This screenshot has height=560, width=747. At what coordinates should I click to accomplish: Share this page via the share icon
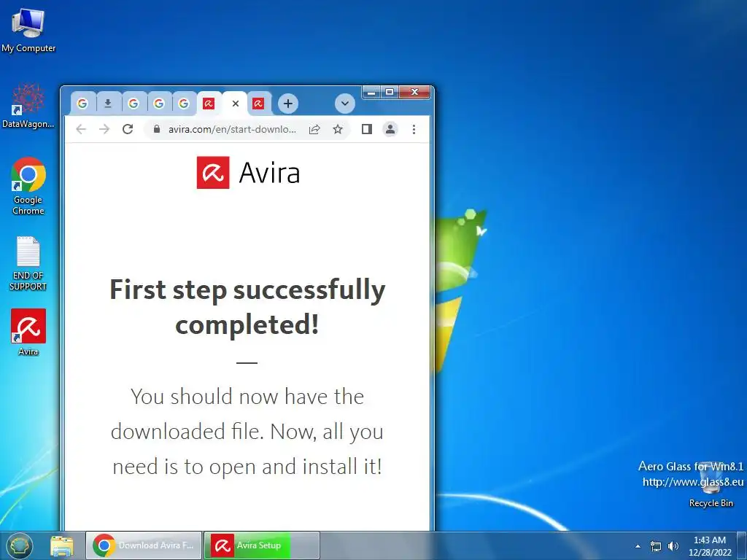pos(314,129)
